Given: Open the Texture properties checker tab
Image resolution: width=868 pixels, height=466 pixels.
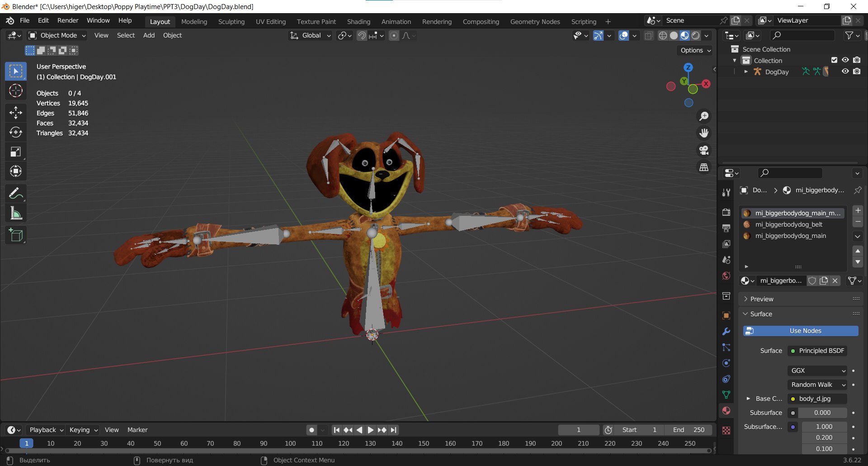Looking at the screenshot, I should (x=726, y=430).
